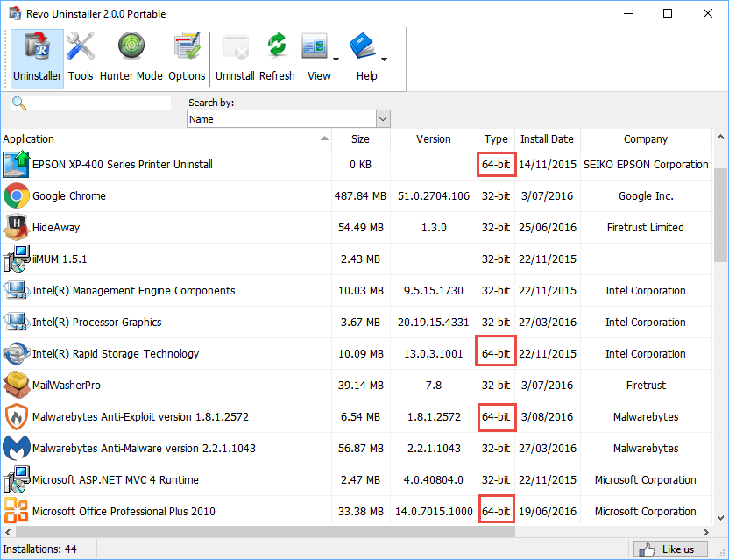Screen dimensions: 729x560
Task: Click 64-bit type for Malwarebytes Anti-Exploit
Action: point(496,417)
